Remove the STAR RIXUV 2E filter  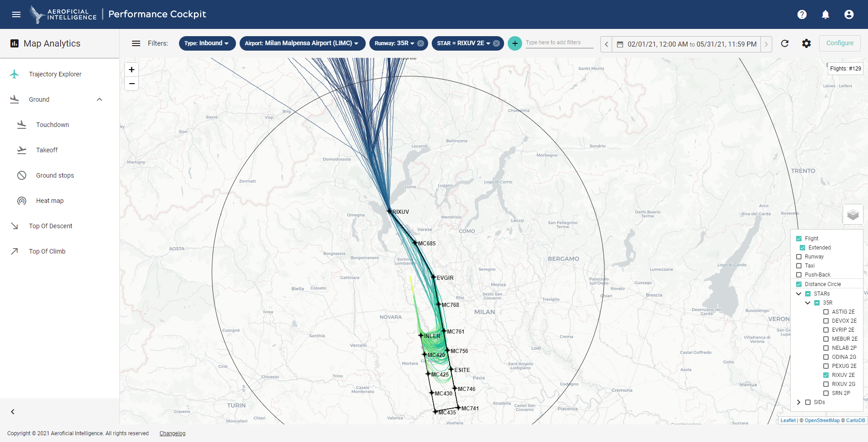tap(496, 43)
